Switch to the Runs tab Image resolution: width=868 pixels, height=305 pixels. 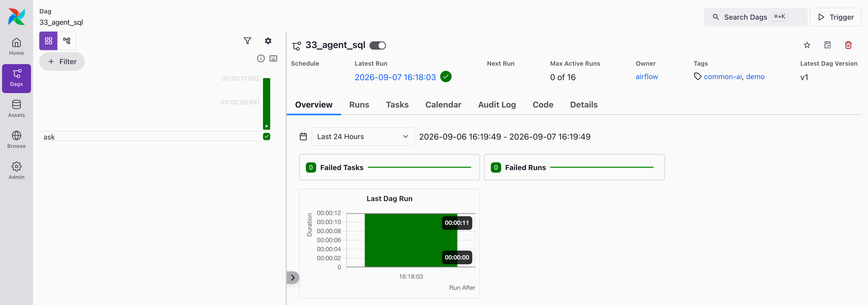359,105
